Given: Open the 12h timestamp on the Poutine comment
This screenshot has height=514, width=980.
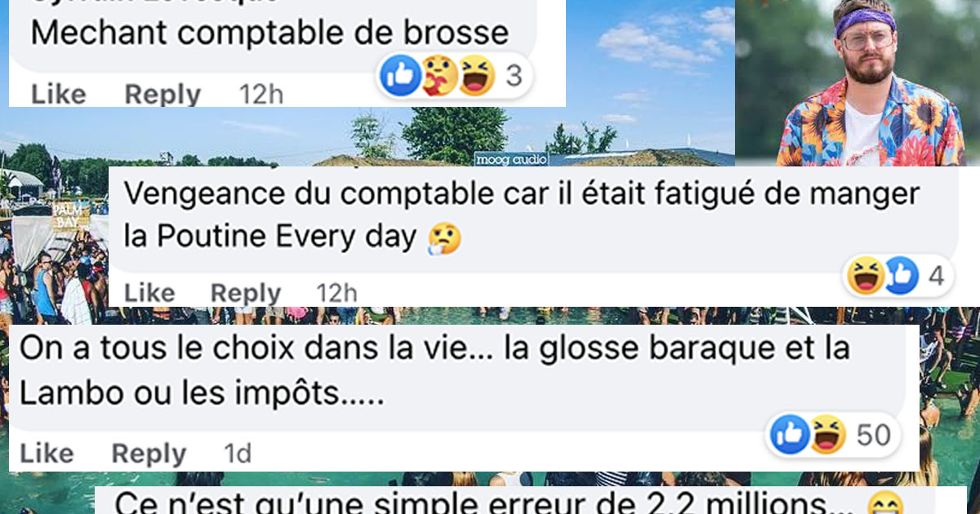Looking at the screenshot, I should click(336, 292).
